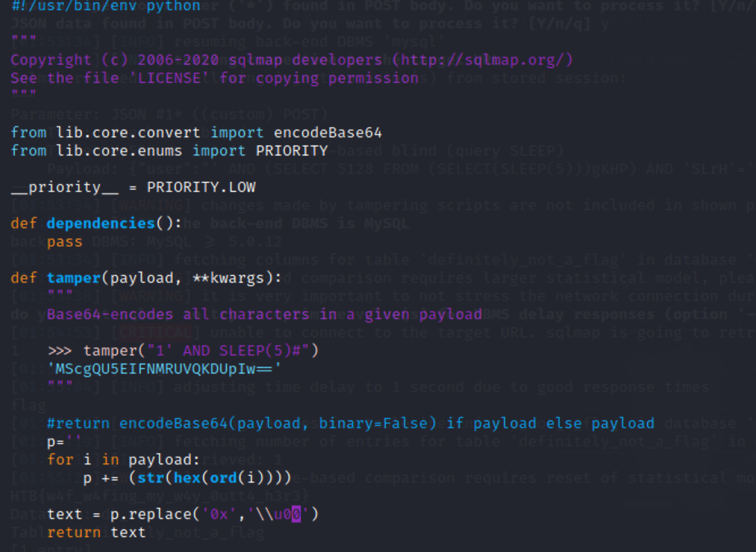Image resolution: width=756 pixels, height=552 pixels.
Task: Place cursor on the dependencies function name
Action: click(x=100, y=223)
